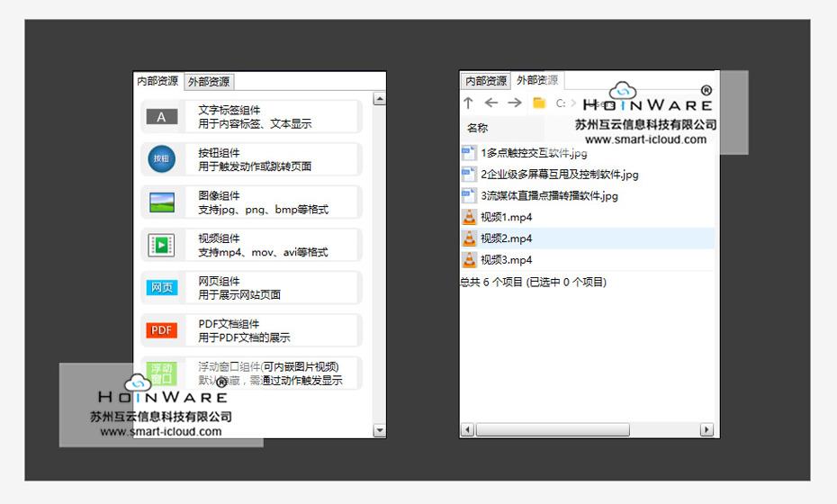Click the blue 网页 component icon

pos(162,288)
